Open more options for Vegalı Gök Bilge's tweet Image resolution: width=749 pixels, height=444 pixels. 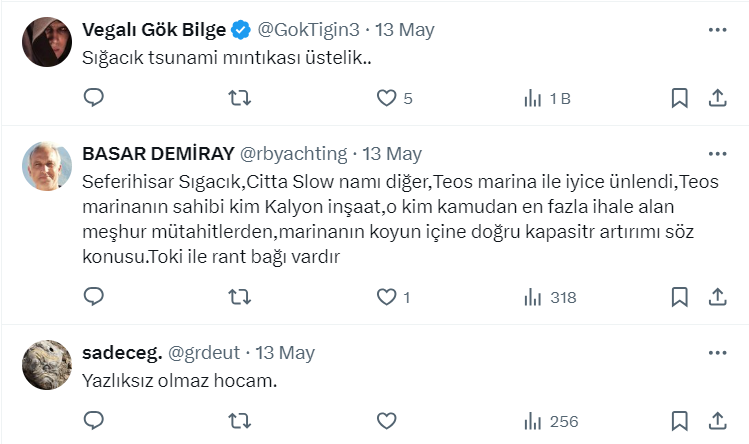716,30
